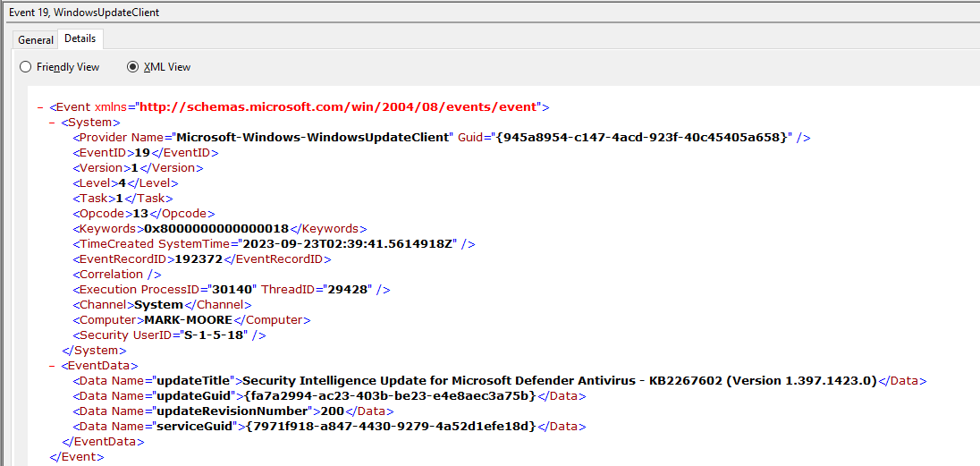
Task: Choose the Friendly View radio button
Action: pos(59,67)
